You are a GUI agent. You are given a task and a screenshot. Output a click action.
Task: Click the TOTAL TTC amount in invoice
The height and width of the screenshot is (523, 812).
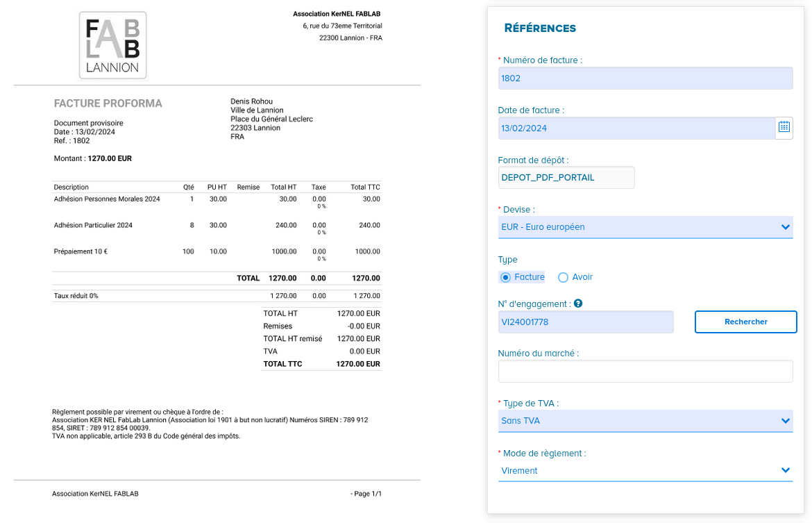(x=358, y=364)
